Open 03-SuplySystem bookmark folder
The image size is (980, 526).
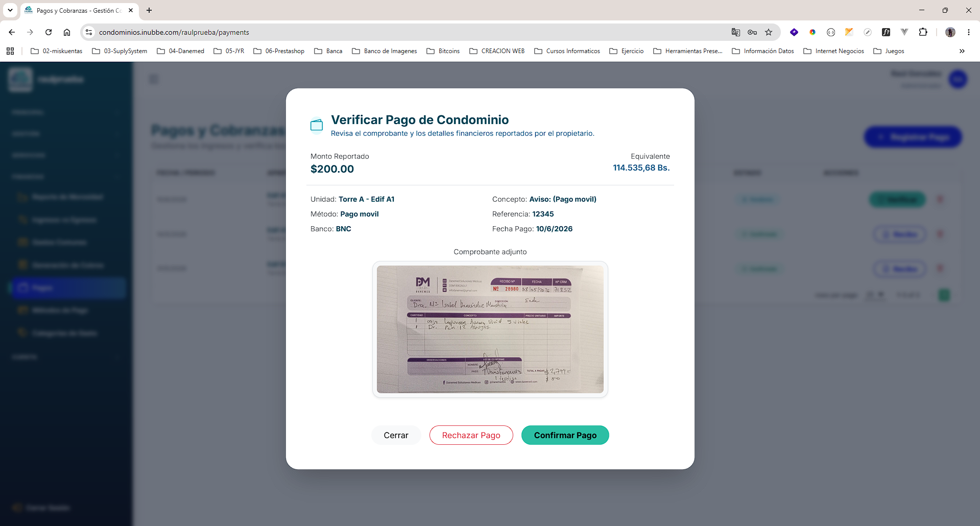(119, 51)
